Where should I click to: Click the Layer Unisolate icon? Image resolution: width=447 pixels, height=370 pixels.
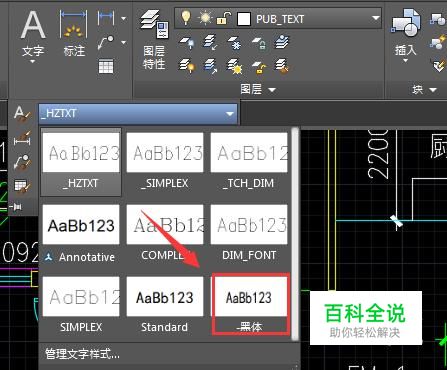(x=210, y=65)
